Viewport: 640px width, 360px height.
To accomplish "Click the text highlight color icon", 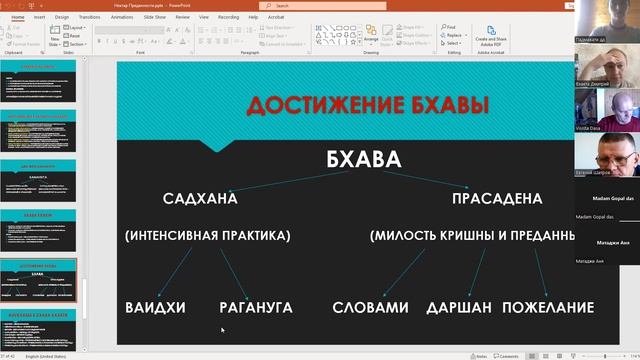I will point(169,41).
